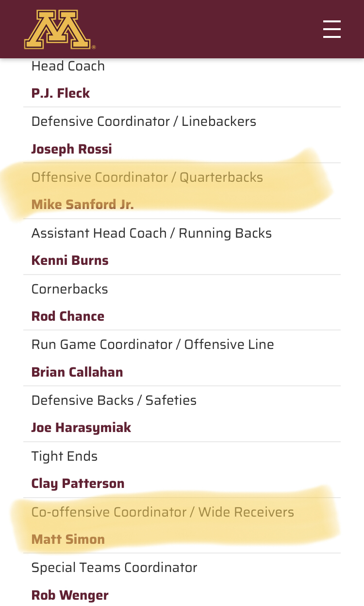The width and height of the screenshot is (364, 606).
Task: Select Joe Harasymiak's name
Action: 82,428
